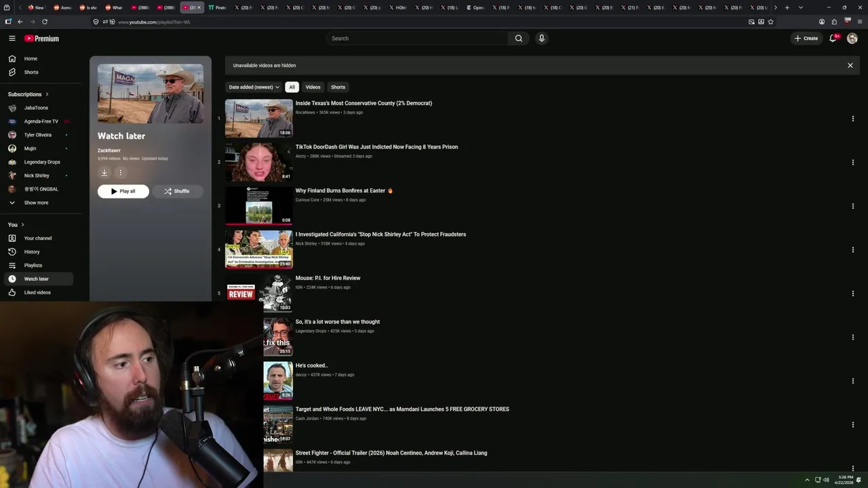This screenshot has width=868, height=488.
Task: Select the Shorts filter chip
Action: coord(338,87)
